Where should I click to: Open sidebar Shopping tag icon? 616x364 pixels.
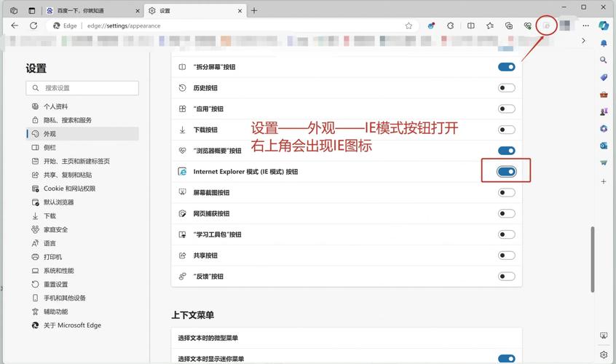[x=604, y=77]
